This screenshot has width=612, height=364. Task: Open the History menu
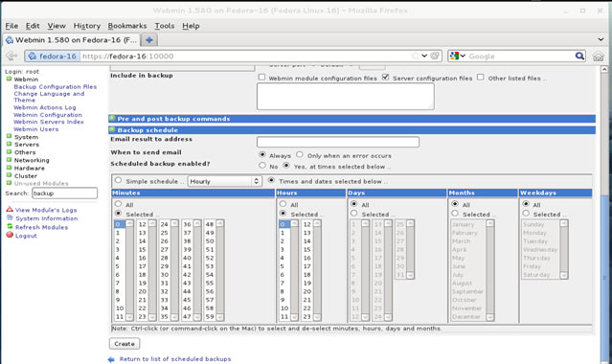tap(86, 26)
